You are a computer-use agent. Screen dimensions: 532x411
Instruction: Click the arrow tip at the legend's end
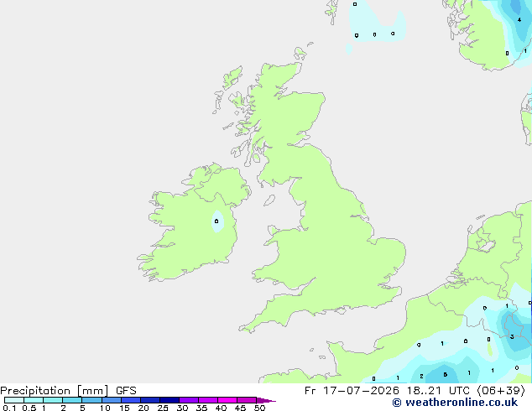pos(267,400)
